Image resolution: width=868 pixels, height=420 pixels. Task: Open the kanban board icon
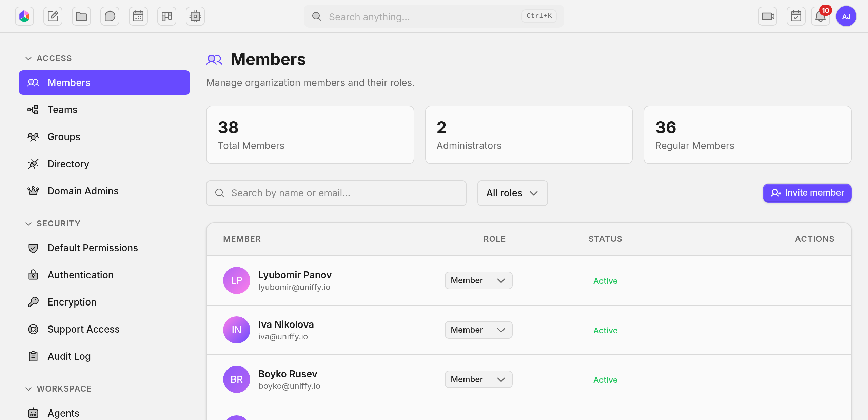point(167,16)
